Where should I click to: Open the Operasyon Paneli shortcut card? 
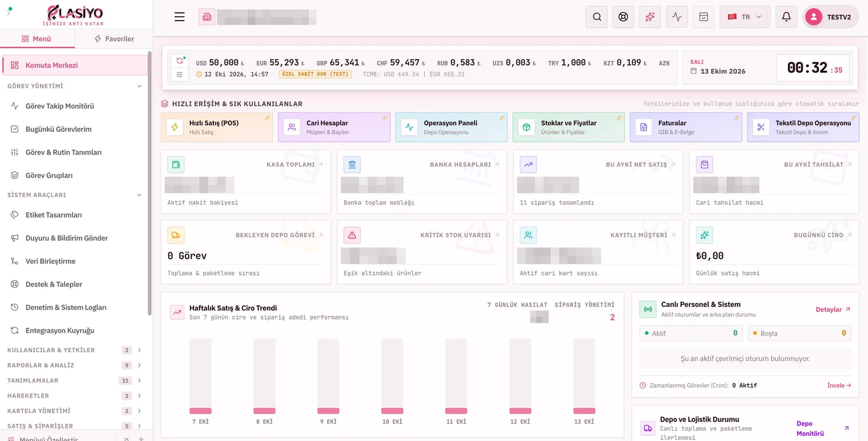click(451, 127)
